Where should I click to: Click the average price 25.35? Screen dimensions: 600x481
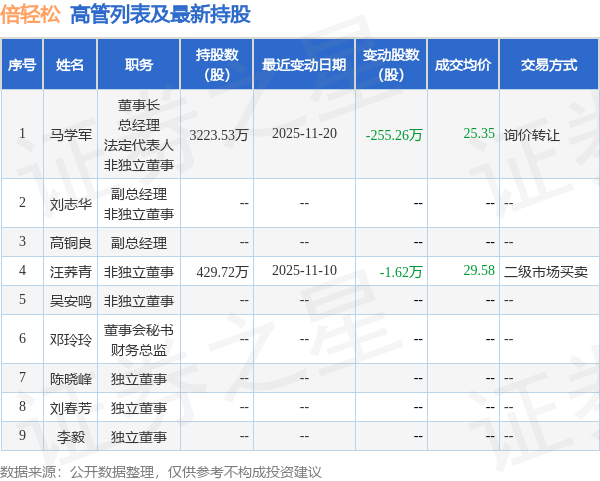(479, 134)
